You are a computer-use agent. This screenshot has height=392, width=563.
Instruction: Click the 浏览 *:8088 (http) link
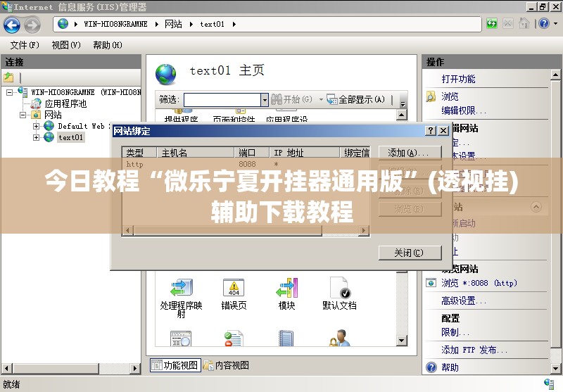point(479,283)
